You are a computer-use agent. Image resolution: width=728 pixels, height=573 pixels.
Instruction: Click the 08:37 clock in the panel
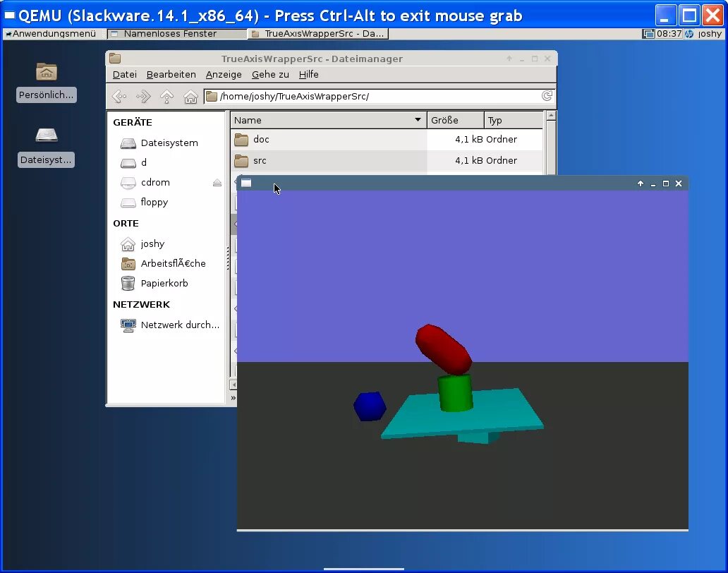(x=669, y=33)
